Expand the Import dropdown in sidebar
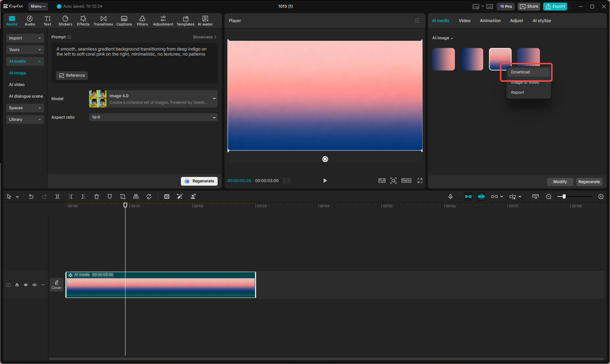 [25, 38]
